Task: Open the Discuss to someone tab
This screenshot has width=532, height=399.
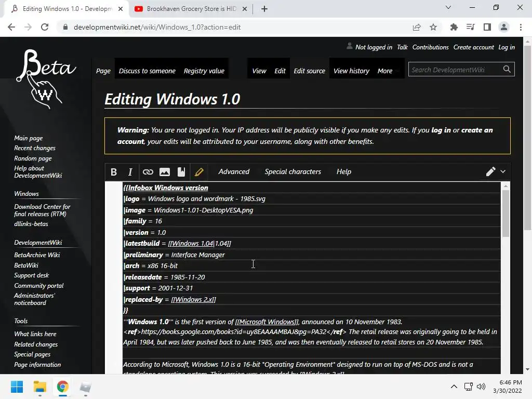Action: 147,71
